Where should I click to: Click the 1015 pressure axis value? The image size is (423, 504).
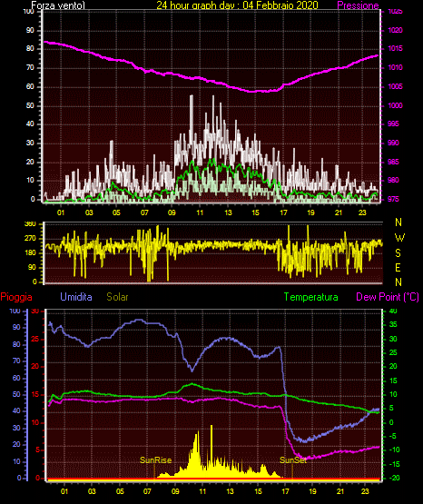tap(395, 48)
